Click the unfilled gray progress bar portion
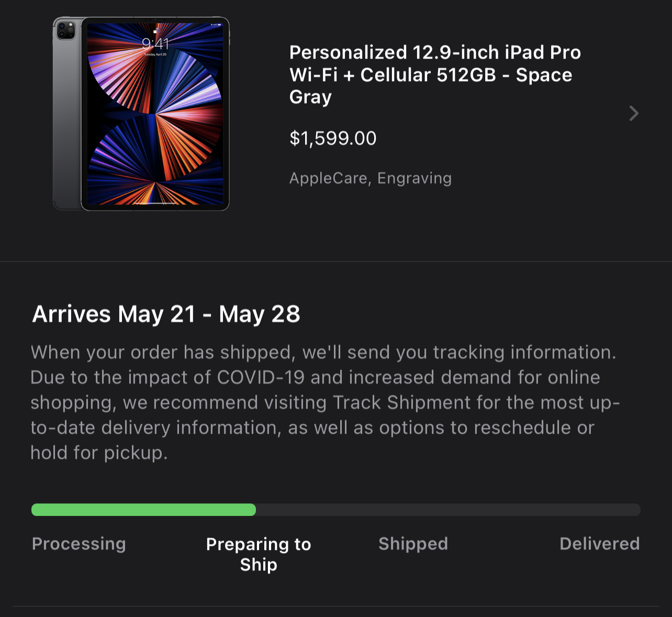Image resolution: width=672 pixels, height=617 pixels. coord(447,510)
